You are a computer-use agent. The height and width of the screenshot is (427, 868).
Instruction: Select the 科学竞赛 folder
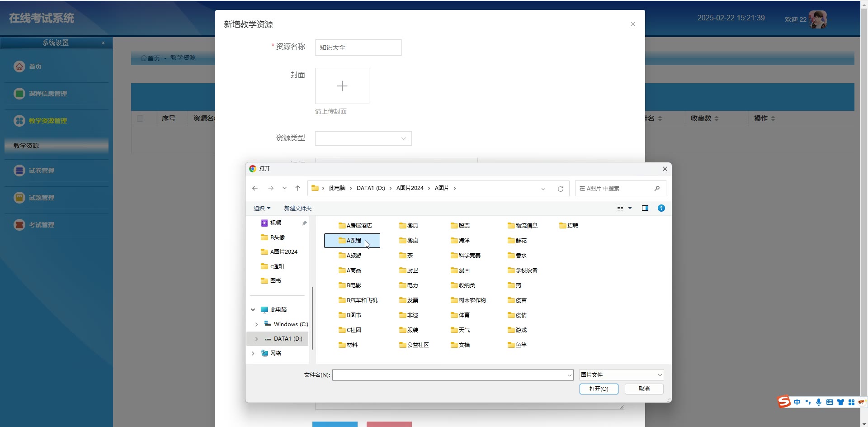pos(466,255)
